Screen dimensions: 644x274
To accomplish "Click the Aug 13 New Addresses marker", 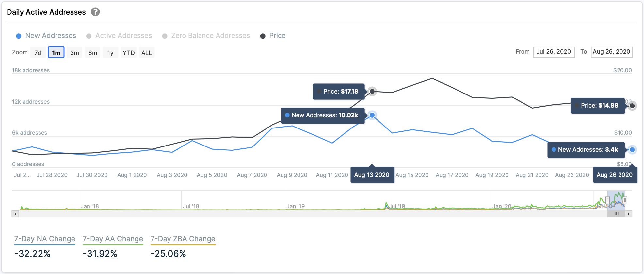I will click(x=372, y=115).
